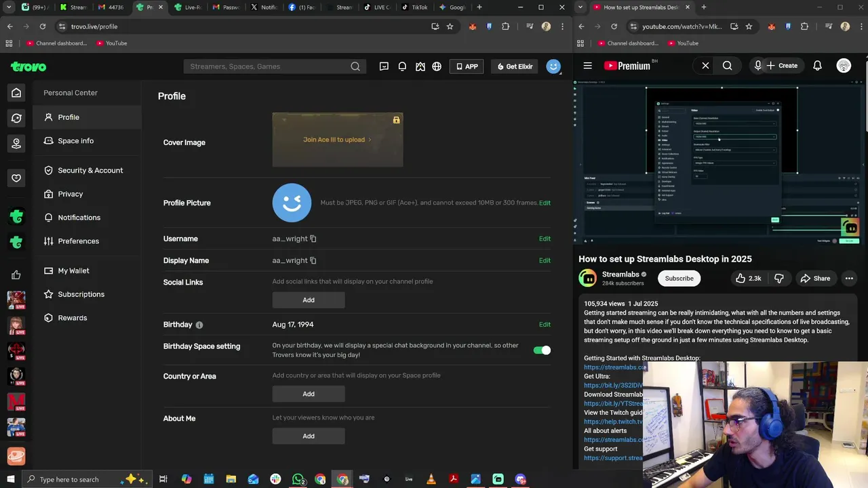868x488 pixels.
Task: Open more actions ellipsis under YouTube video
Action: [x=849, y=279]
